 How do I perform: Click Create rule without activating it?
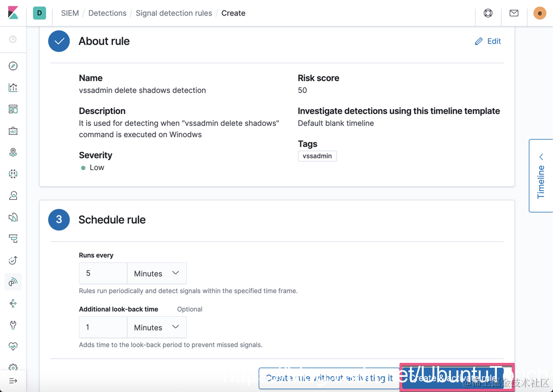click(329, 379)
